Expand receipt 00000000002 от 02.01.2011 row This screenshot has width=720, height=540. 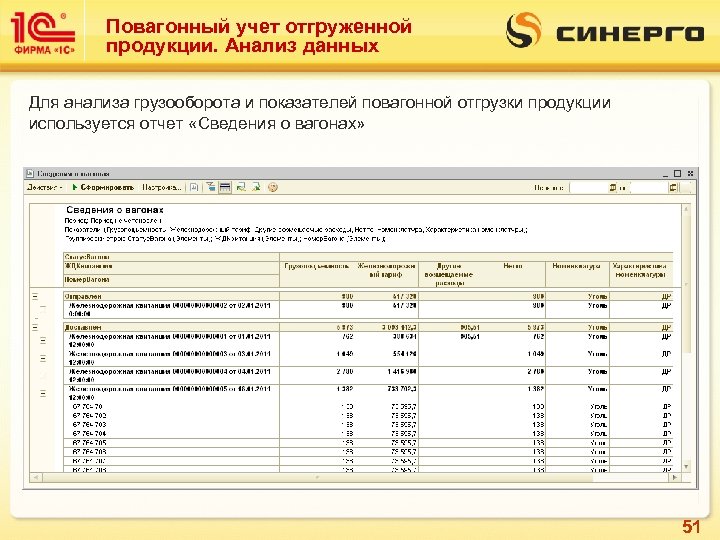(43, 308)
